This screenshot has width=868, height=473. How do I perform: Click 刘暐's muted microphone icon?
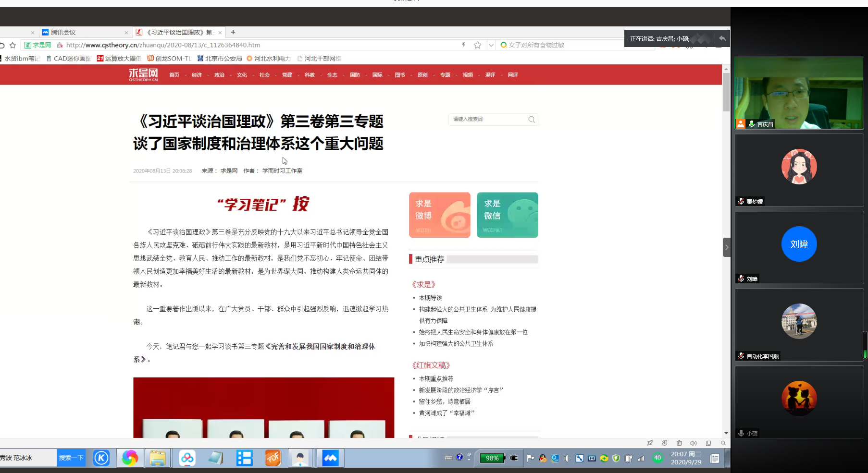point(741,279)
